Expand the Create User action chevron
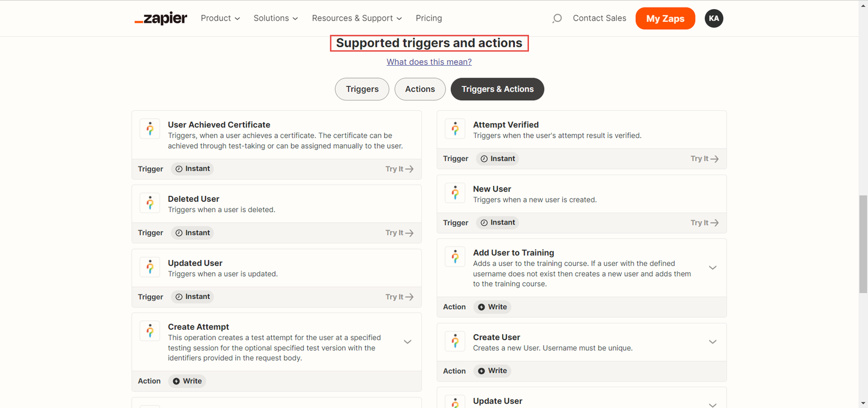868x408 pixels. coord(712,342)
